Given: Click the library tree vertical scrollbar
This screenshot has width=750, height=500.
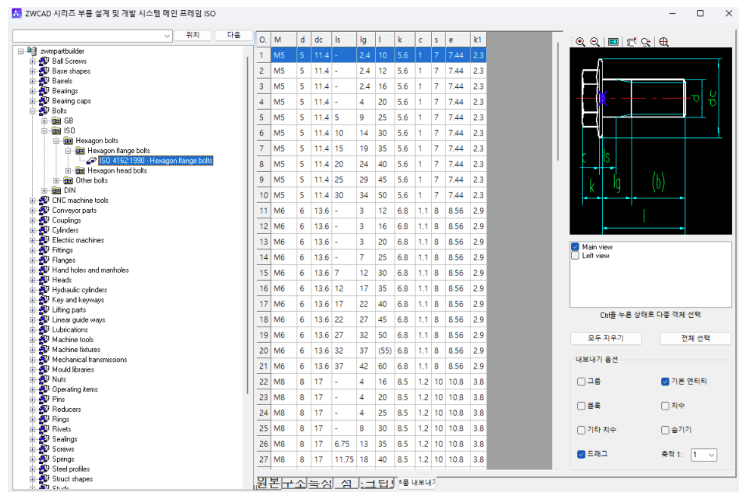Looking at the screenshot, I should click(247, 225).
